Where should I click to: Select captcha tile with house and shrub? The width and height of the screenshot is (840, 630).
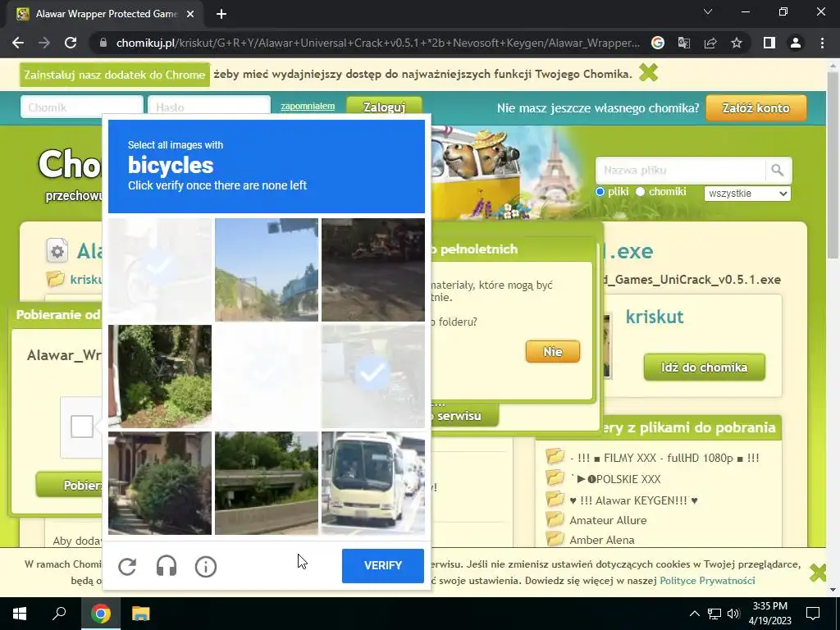(x=160, y=482)
